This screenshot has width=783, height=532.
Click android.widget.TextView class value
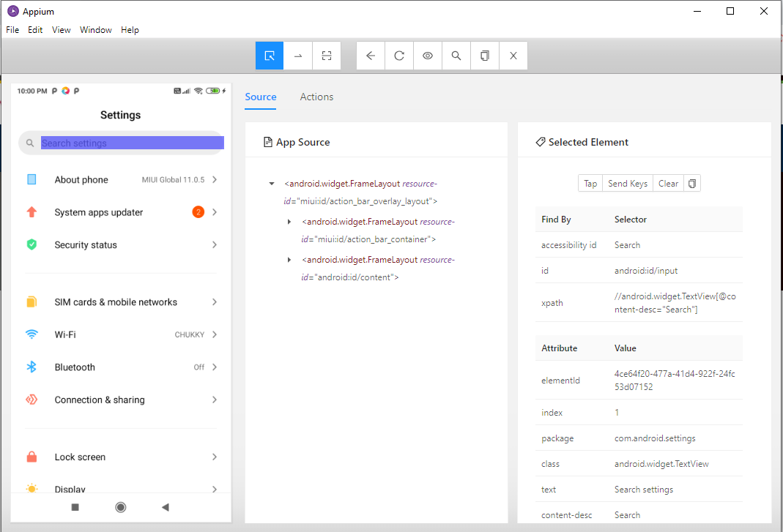coord(661,464)
